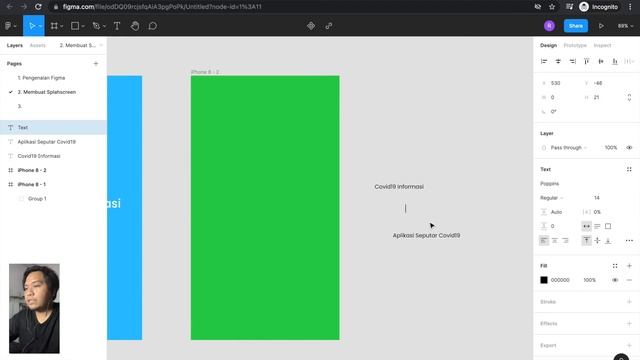Select the Hand tool

click(135, 26)
